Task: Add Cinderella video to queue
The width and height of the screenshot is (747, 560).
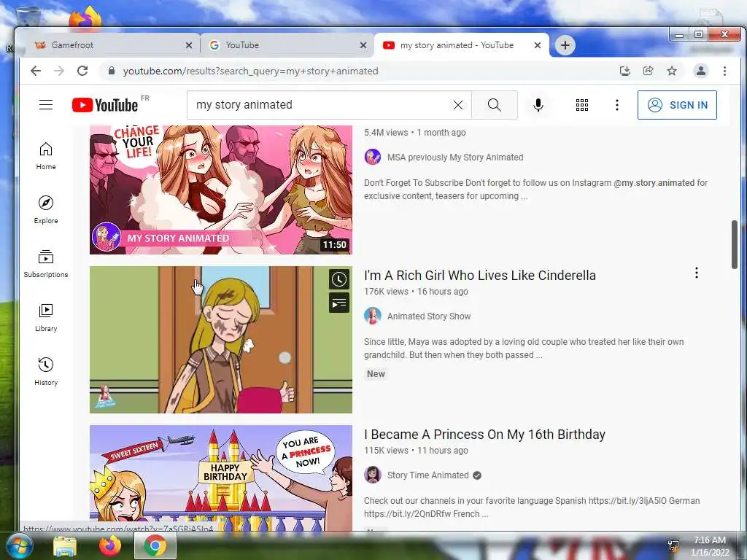Action: tap(339, 303)
